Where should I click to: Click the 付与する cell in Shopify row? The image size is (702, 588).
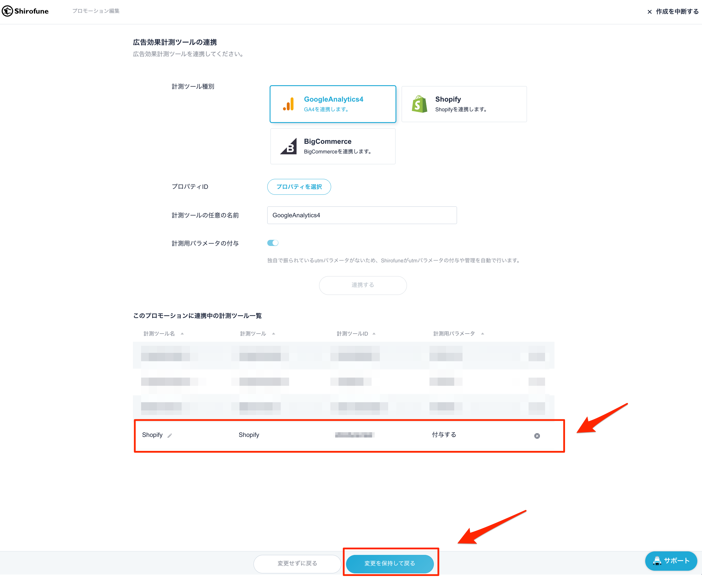point(444,435)
